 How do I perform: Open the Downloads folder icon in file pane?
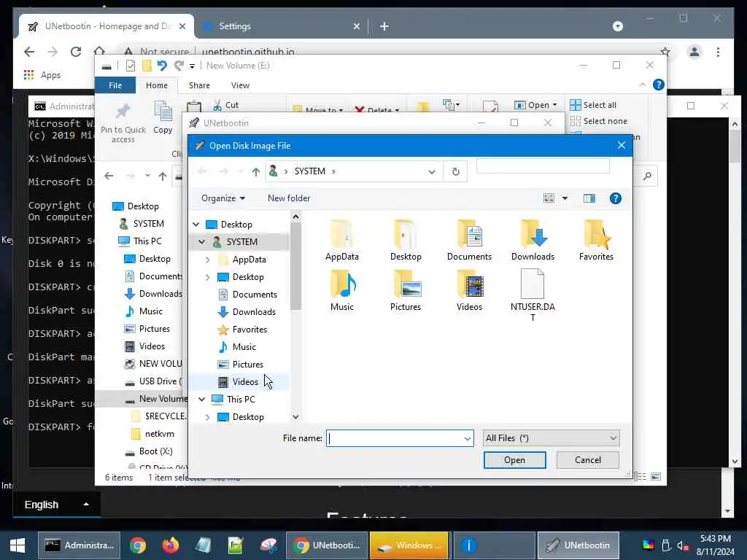(533, 240)
